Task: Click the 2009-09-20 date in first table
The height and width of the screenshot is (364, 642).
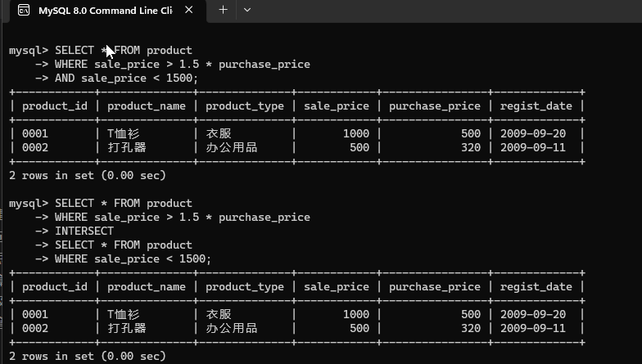Action: pos(532,133)
